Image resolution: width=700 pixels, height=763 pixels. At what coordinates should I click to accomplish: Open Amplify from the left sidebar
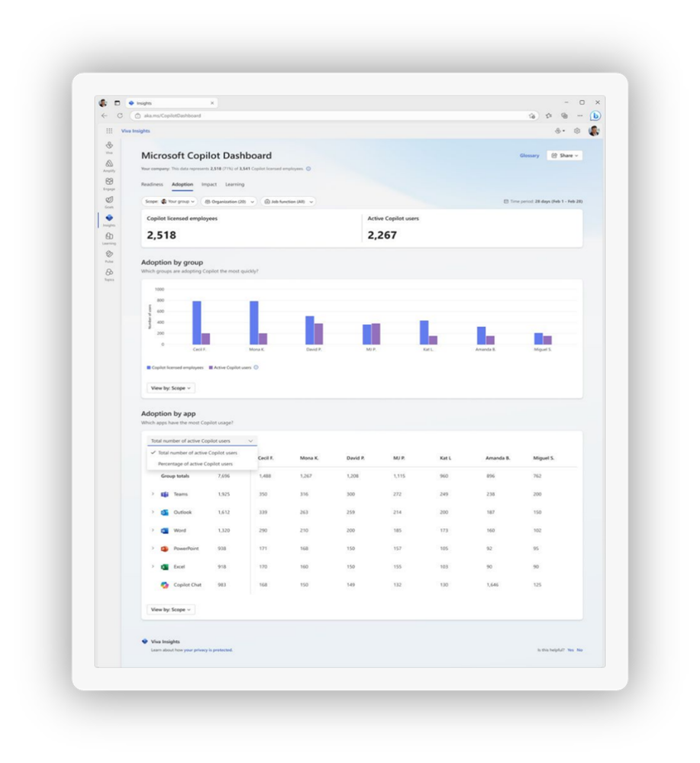(x=109, y=166)
